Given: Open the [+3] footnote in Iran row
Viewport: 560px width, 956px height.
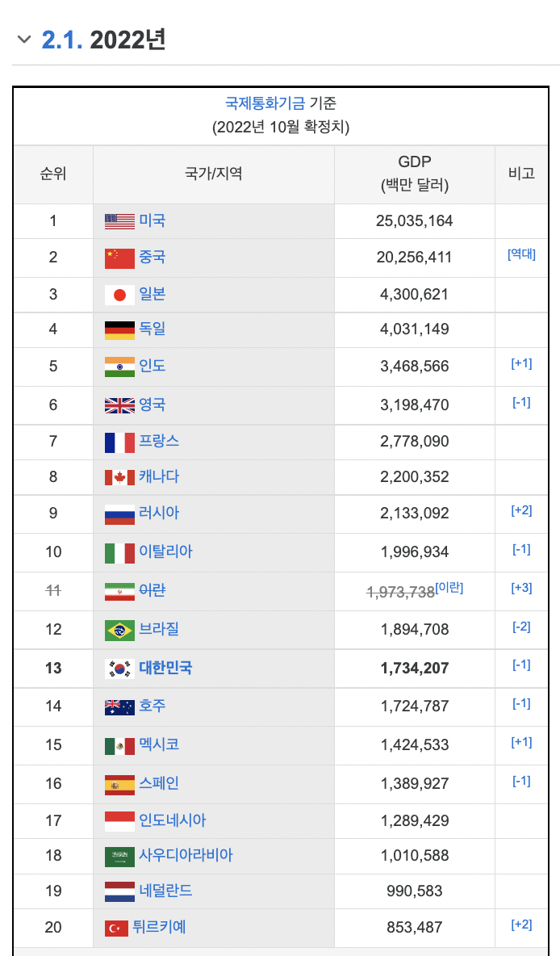Looking at the screenshot, I should point(521,588).
